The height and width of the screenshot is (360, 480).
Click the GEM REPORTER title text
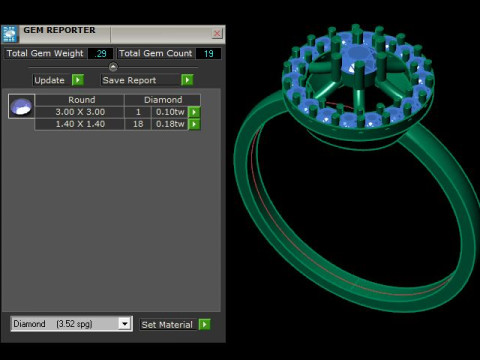tap(59, 30)
